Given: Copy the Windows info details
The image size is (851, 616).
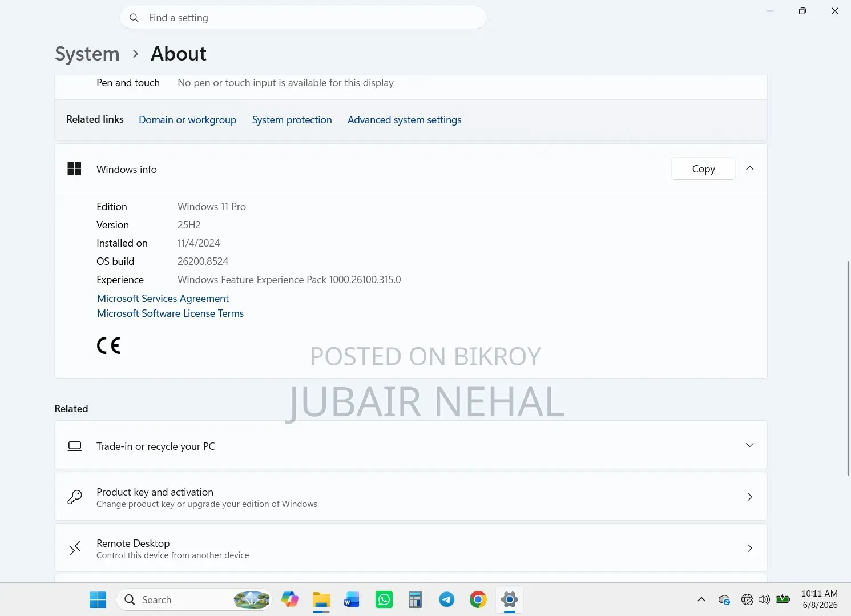Looking at the screenshot, I should pyautogui.click(x=703, y=168).
